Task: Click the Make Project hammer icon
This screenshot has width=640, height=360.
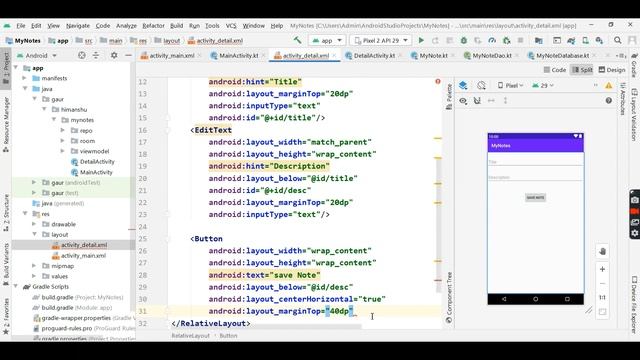Action: coord(297,40)
